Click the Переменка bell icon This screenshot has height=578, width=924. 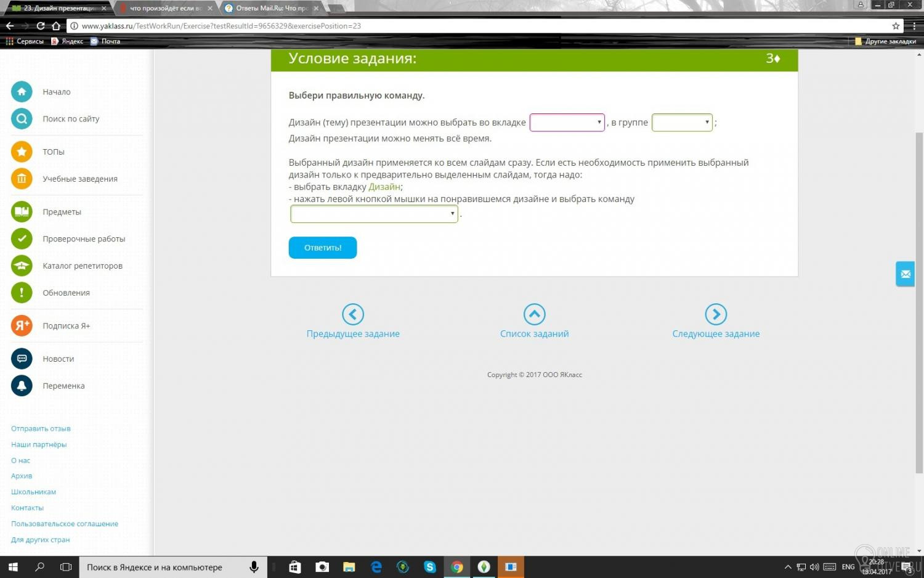coord(22,386)
